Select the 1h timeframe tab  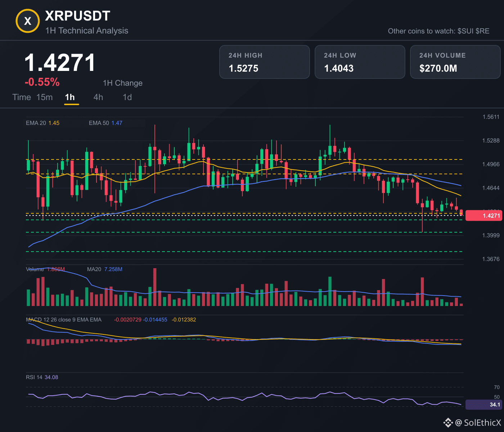coord(70,97)
